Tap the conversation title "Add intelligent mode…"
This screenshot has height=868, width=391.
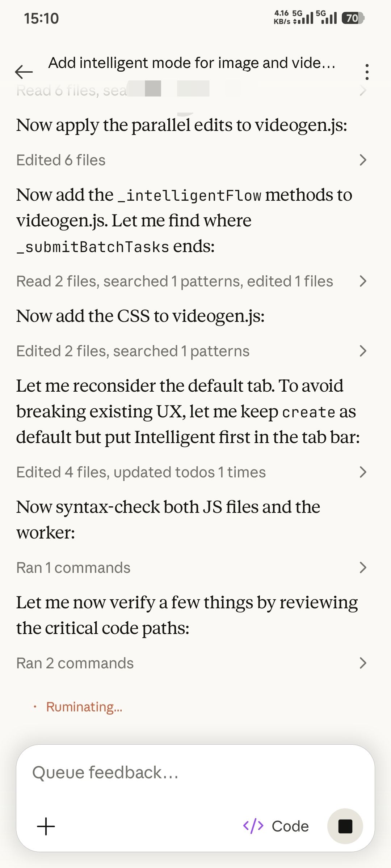[x=192, y=63]
